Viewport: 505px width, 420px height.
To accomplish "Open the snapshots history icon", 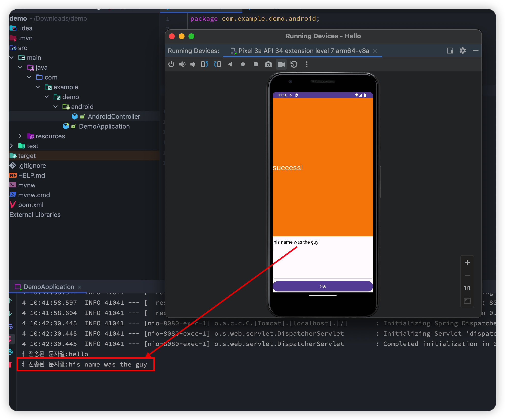I will point(294,64).
